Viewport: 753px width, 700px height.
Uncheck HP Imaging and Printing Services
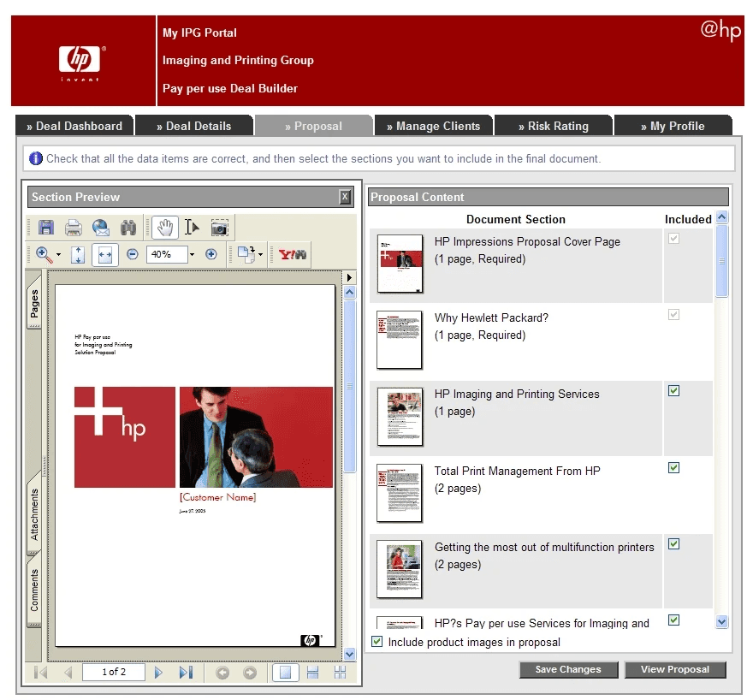pos(673,391)
